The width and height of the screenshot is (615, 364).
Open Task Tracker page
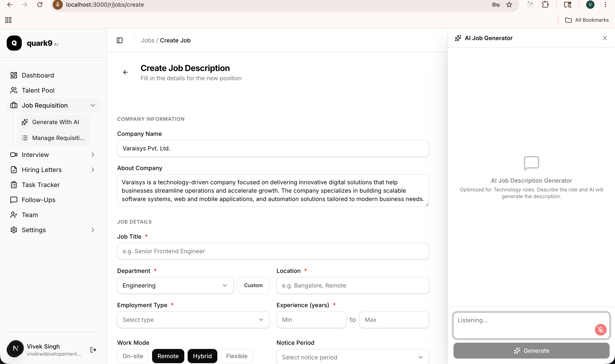[x=53, y=185]
